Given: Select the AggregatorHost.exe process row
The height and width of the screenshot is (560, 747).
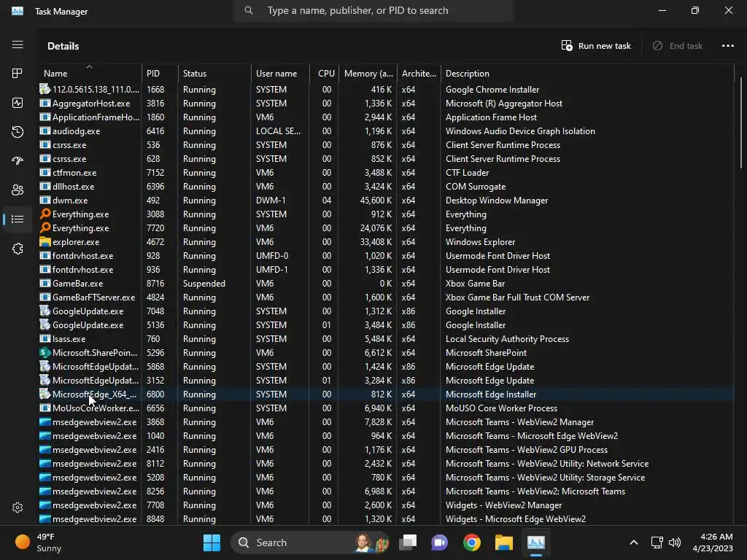Looking at the screenshot, I should click(x=386, y=104).
